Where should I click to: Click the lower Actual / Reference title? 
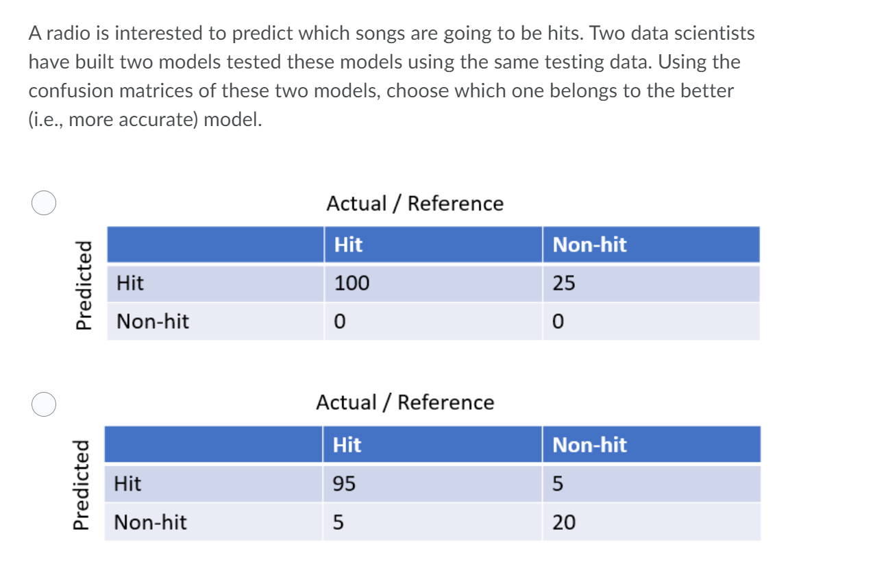405,402
